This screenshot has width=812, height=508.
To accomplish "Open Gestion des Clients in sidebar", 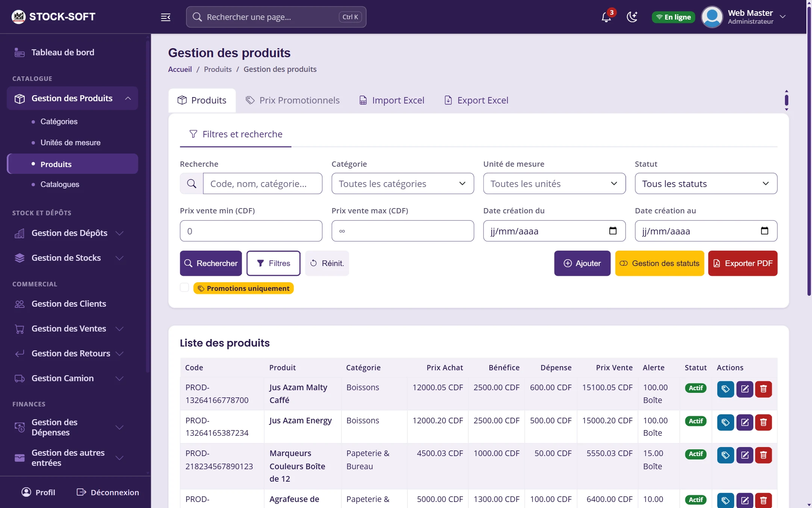I will coord(72,304).
